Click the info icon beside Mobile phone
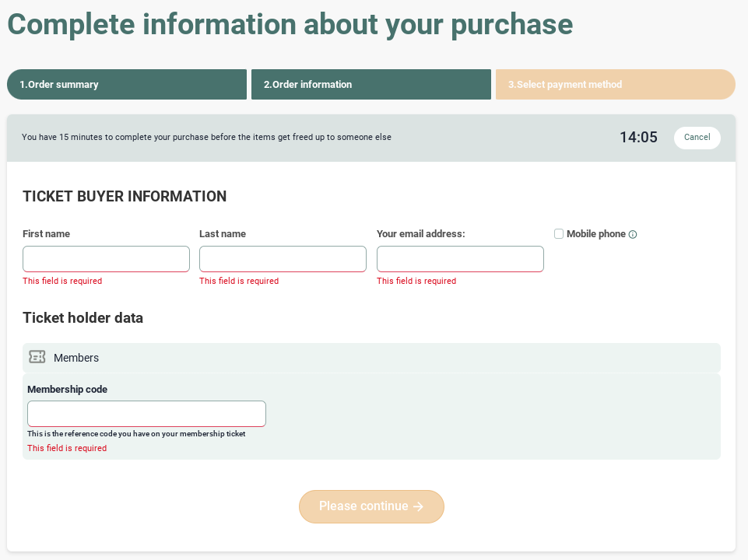The height and width of the screenshot is (560, 748). click(x=633, y=235)
